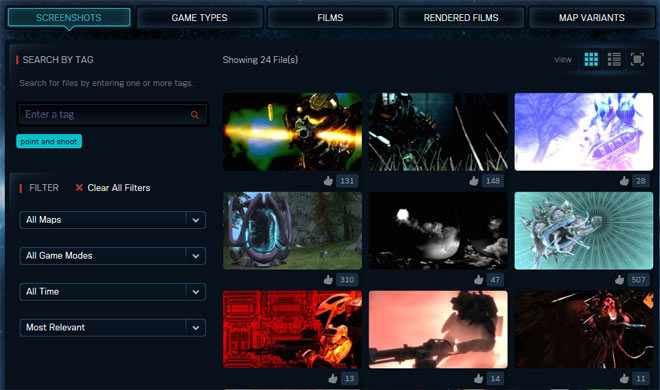Focus the Enter a tag field

[x=112, y=114]
